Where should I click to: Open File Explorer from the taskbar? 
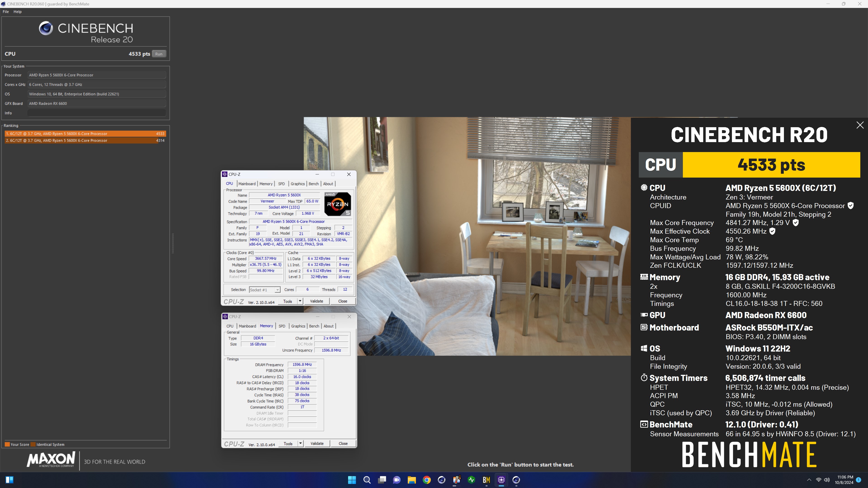[411, 480]
